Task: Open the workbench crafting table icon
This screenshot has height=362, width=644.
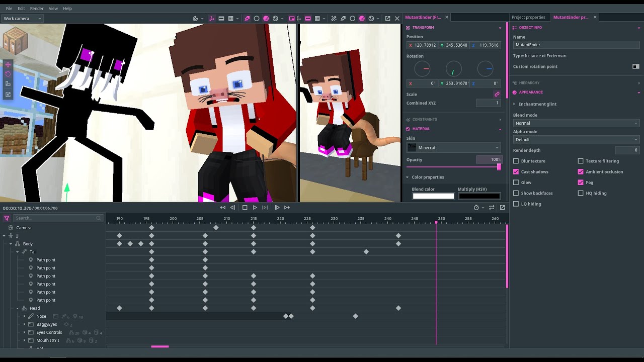Action: (x=15, y=41)
